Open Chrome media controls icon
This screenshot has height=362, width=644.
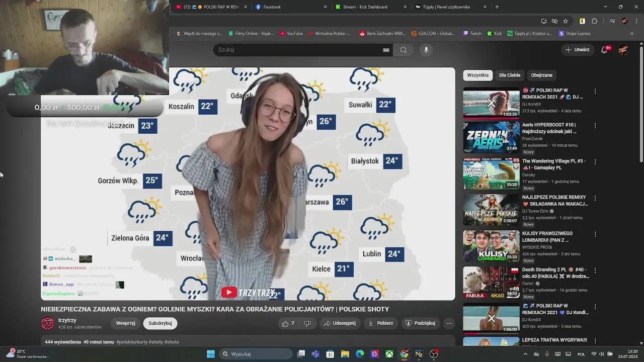(x=612, y=21)
